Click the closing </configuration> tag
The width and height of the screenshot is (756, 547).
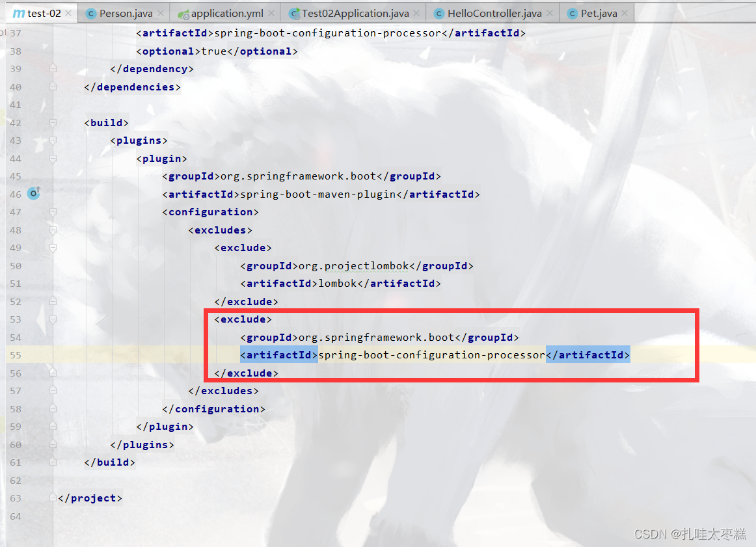coord(213,409)
